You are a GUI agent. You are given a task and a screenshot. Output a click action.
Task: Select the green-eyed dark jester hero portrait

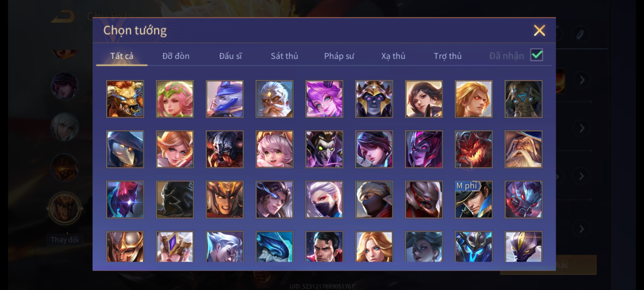coord(324,149)
